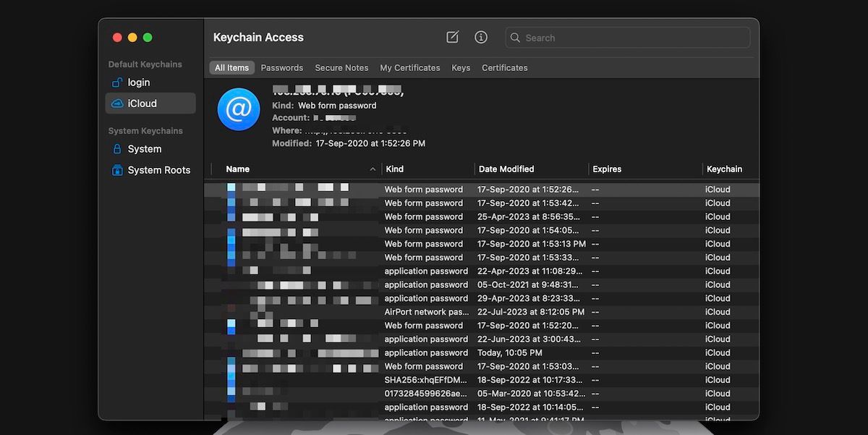The image size is (868, 435).
Task: Click the new keychain item compose icon
Action: point(451,36)
